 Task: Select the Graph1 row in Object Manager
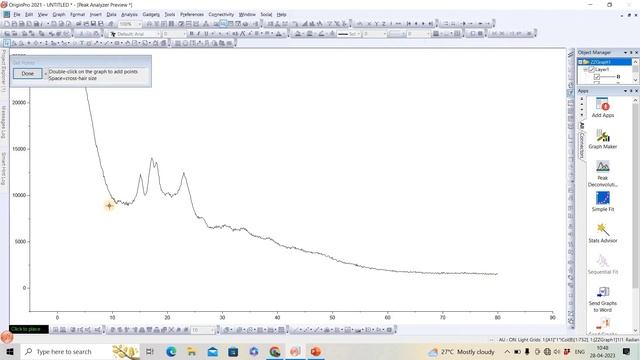pos(606,62)
